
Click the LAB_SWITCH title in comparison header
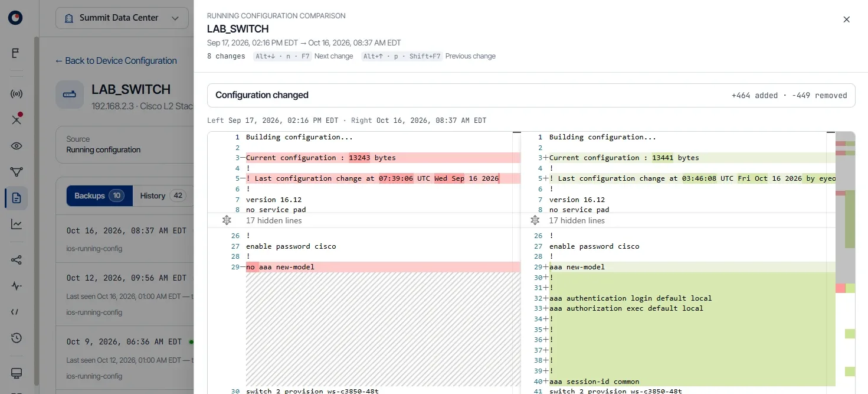(x=238, y=29)
